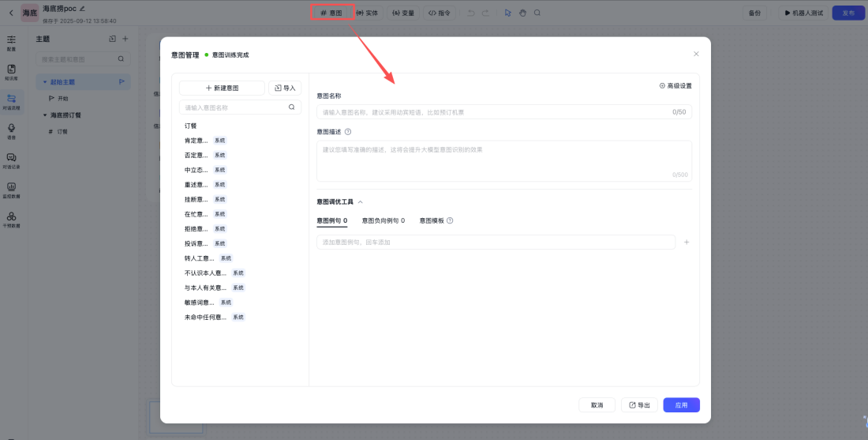Switch to 意图模板 tab
Screen dimensions: 868x440
tap(432, 220)
